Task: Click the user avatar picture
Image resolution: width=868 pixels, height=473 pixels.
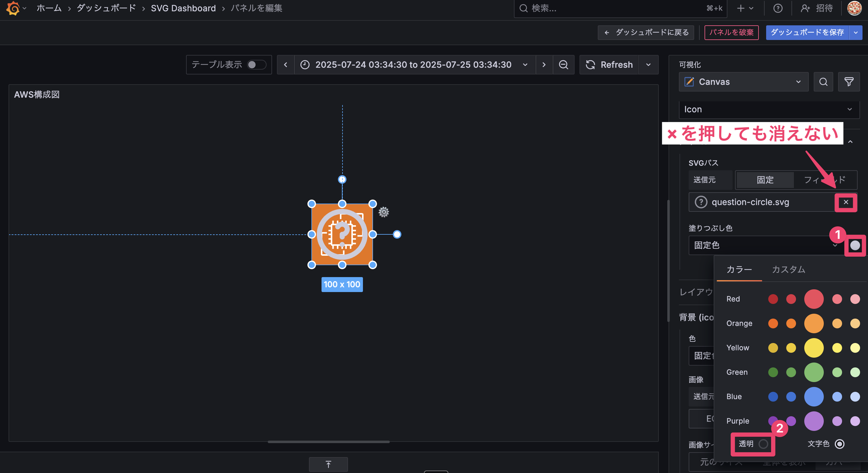Action: (854, 8)
